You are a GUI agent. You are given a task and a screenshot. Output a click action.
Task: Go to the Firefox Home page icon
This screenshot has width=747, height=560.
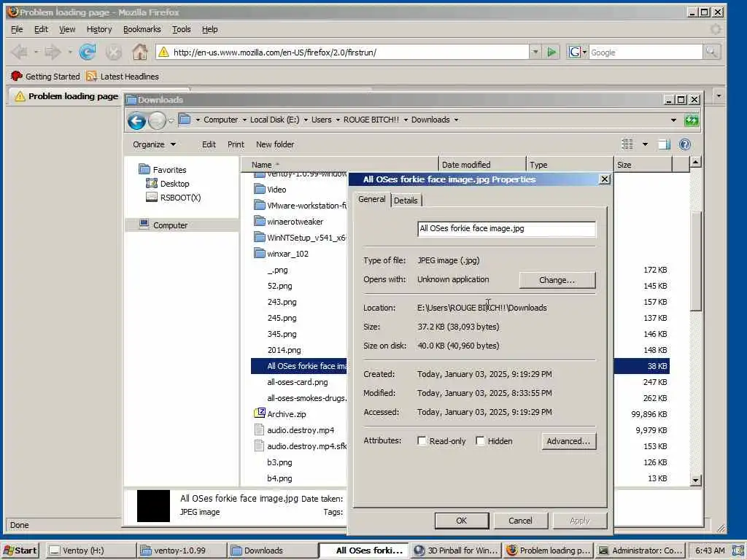coord(139,52)
